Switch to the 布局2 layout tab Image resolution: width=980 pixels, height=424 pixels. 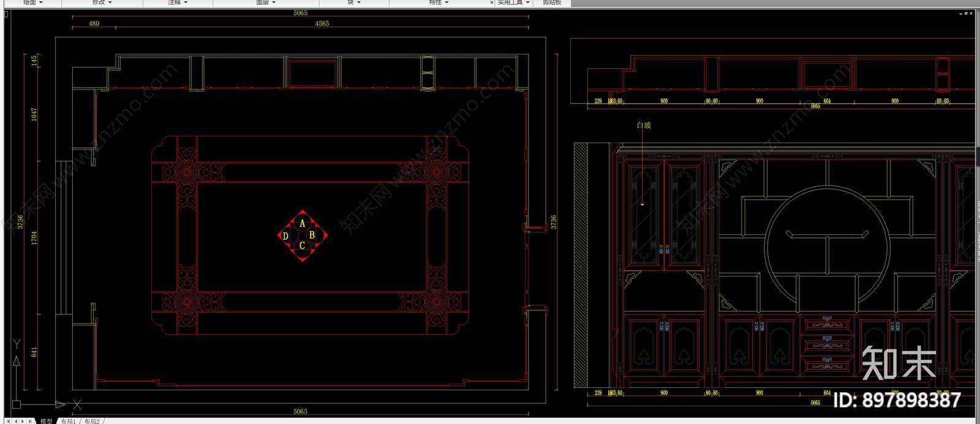92,421
